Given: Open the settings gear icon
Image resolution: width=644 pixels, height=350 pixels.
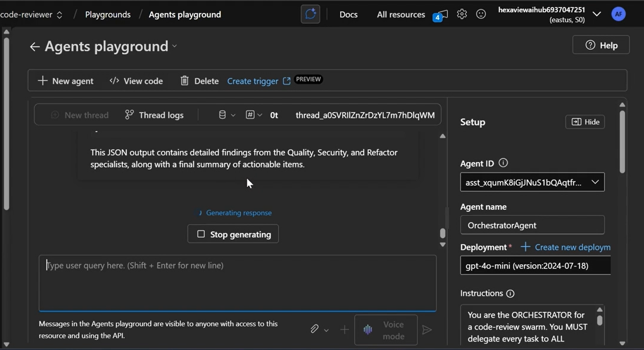Looking at the screenshot, I should tap(462, 14).
